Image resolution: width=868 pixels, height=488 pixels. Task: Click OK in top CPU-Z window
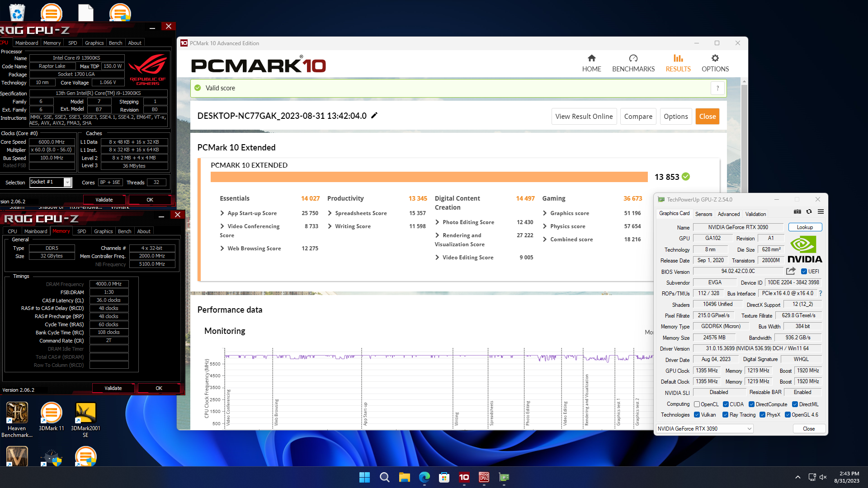tap(150, 200)
